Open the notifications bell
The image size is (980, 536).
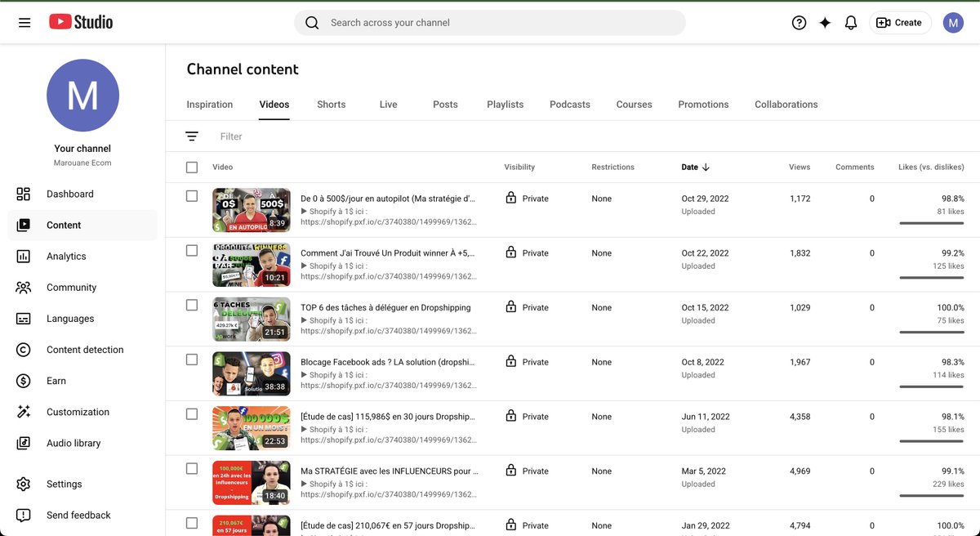coord(851,23)
